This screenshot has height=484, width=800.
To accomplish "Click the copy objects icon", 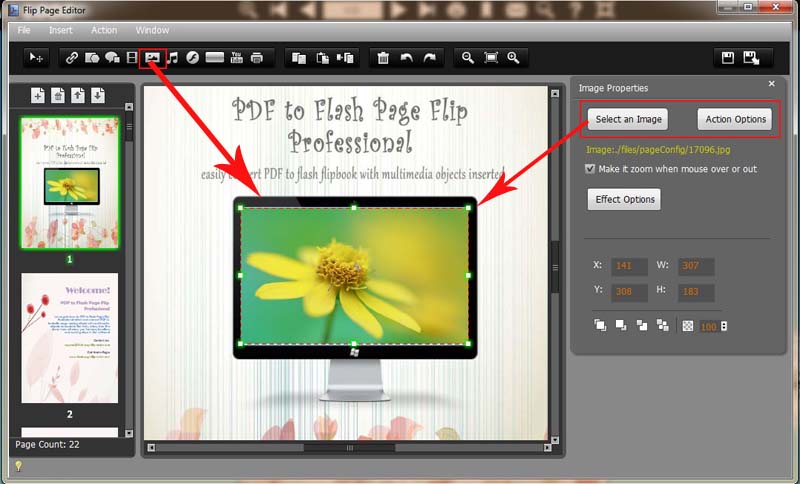I will (299, 58).
